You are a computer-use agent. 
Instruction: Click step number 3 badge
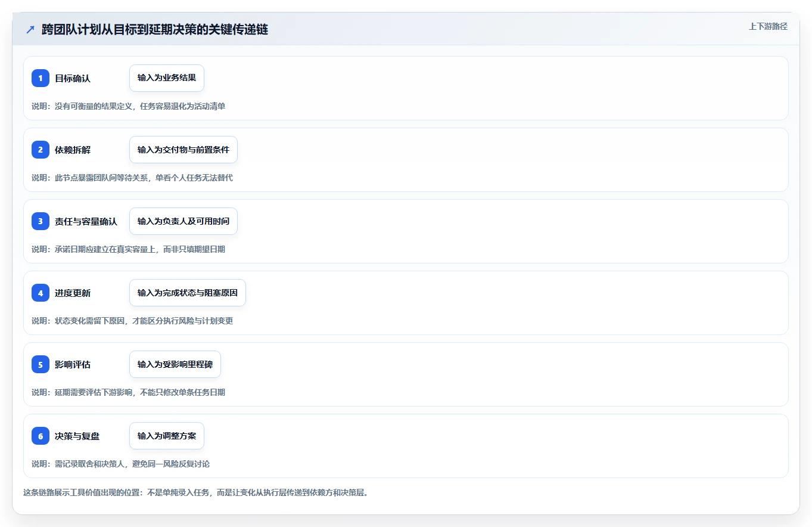[x=41, y=221]
